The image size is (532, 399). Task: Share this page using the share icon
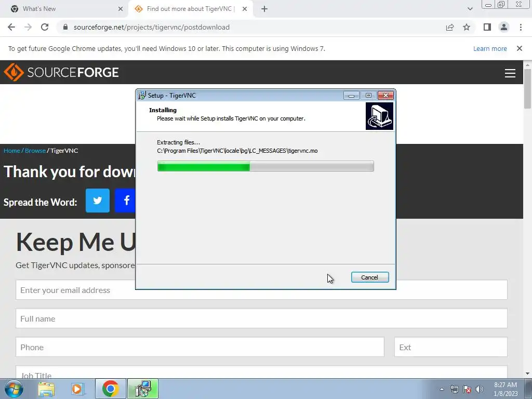(450, 27)
